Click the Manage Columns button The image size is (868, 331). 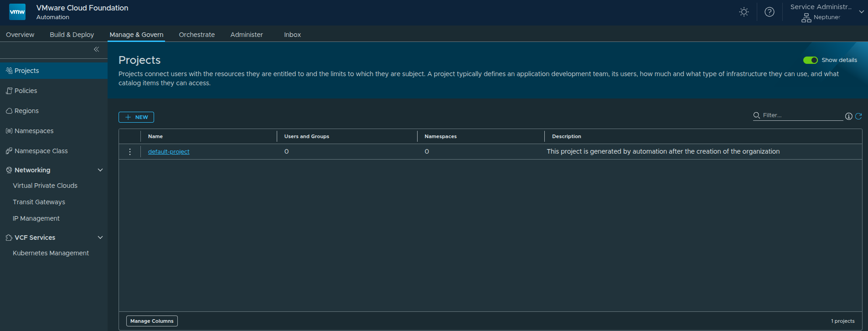[152, 321]
